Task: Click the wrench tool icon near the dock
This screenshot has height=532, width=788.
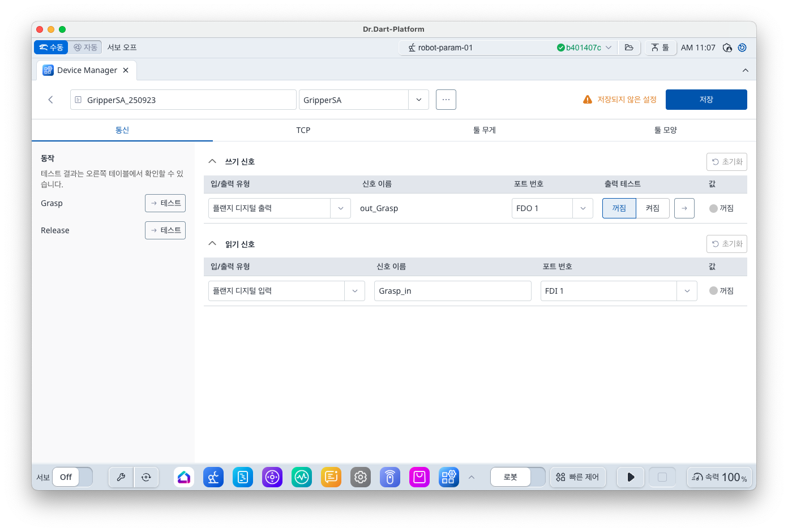Action: click(x=121, y=477)
